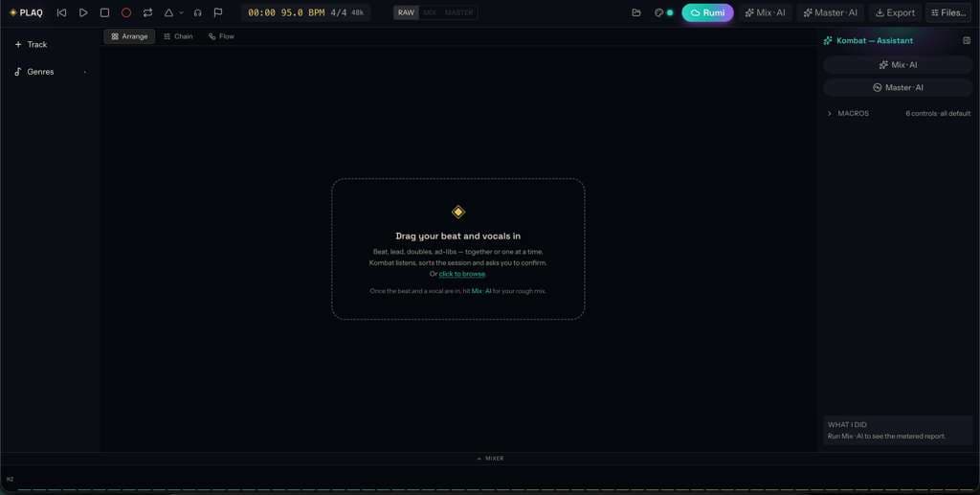Expand the MACROS section
This screenshot has width=980, height=495.
pos(848,114)
